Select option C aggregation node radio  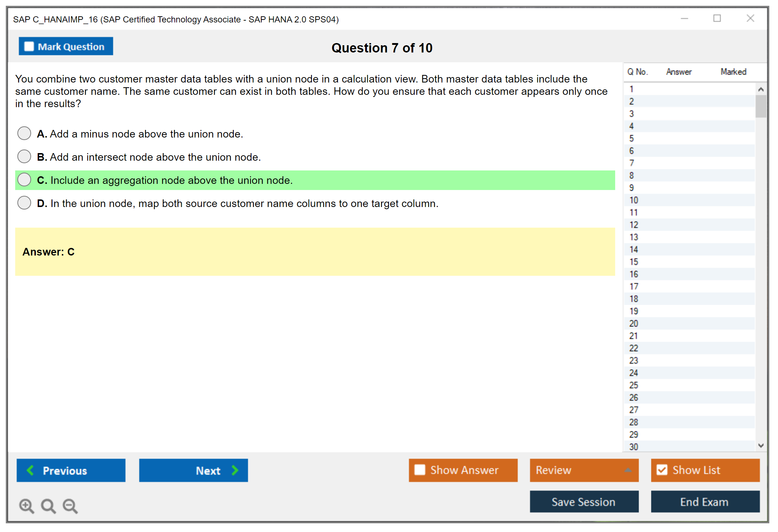tap(24, 180)
